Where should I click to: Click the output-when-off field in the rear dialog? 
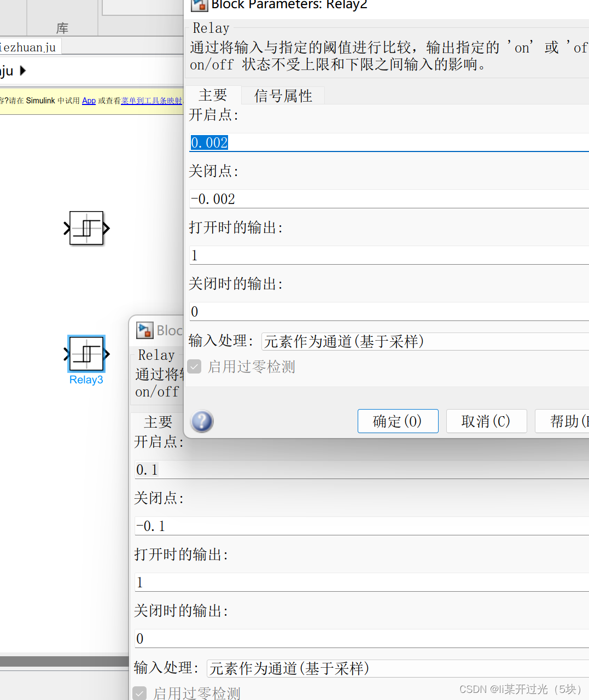[361, 639]
